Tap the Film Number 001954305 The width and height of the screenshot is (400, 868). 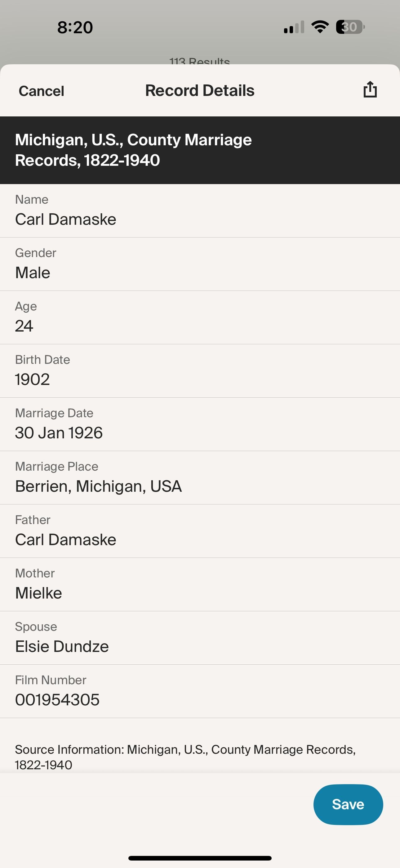click(x=57, y=699)
